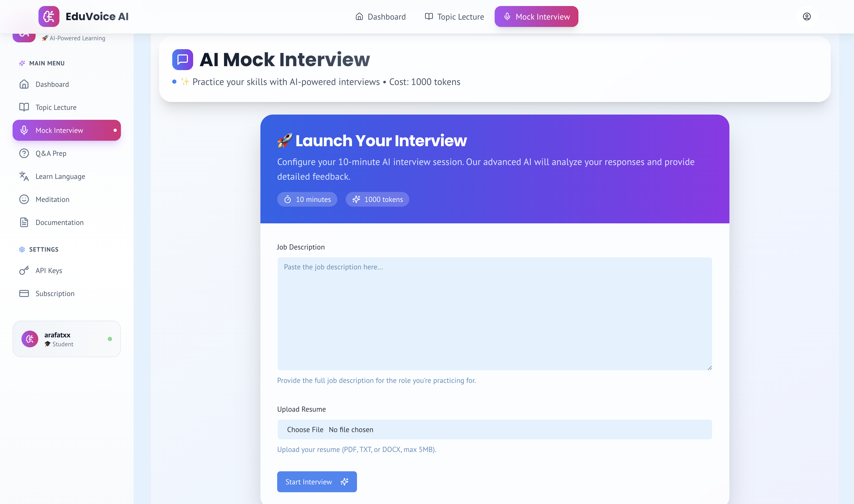This screenshot has width=854, height=504.
Task: Click the API Keys key icon
Action: [x=24, y=270]
